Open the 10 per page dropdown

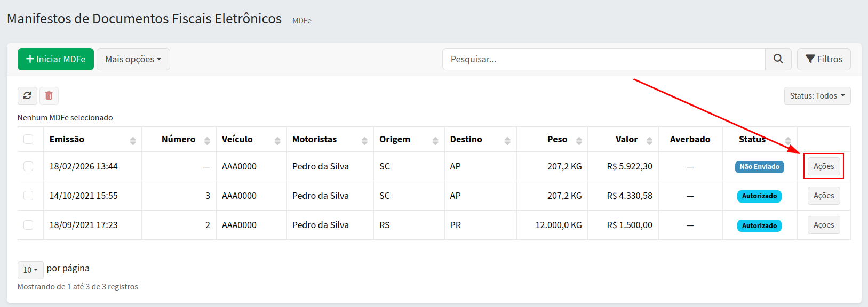[x=30, y=270]
